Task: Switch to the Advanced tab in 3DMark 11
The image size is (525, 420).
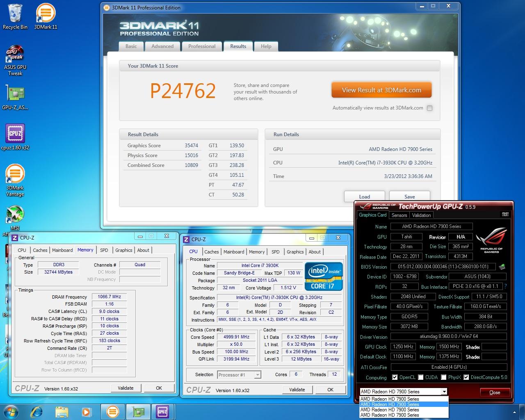Action: pyautogui.click(x=162, y=46)
